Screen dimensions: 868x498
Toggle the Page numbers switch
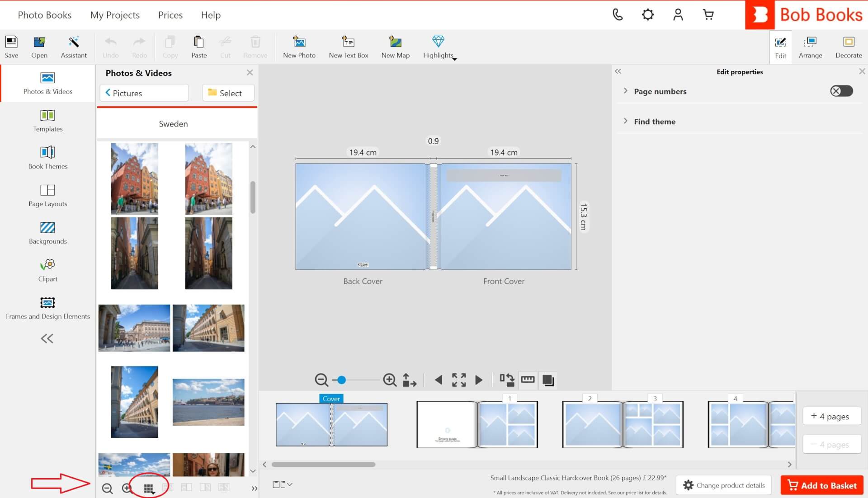click(841, 91)
